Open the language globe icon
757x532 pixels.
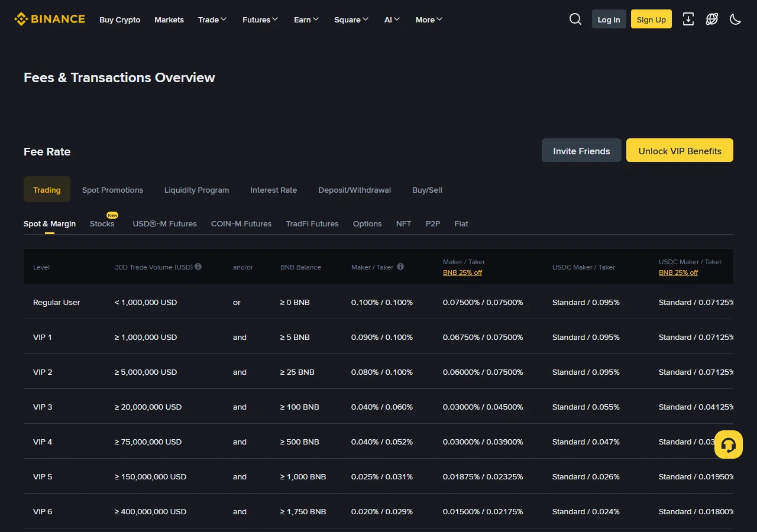(x=712, y=19)
